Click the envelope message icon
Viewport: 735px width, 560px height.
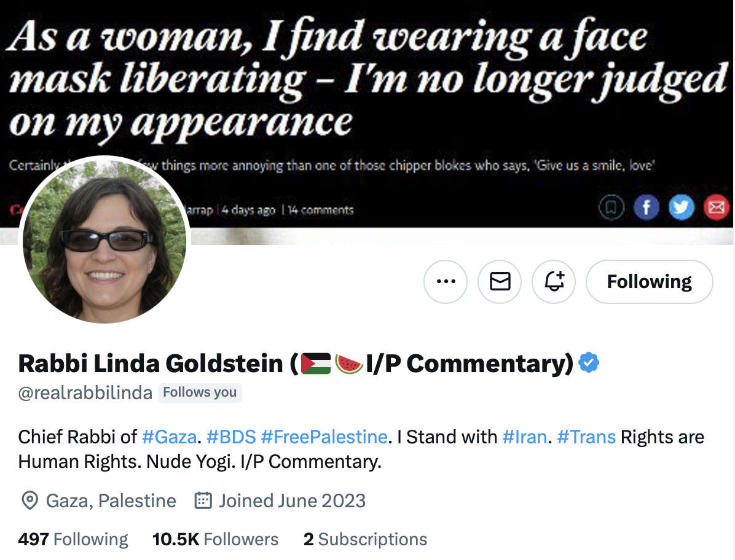pyautogui.click(x=500, y=282)
